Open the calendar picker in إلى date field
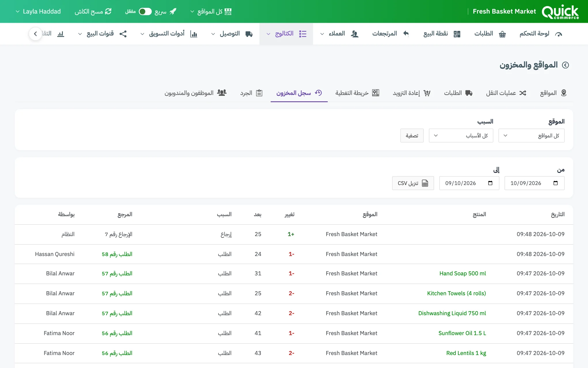The height and width of the screenshot is (368, 588). coord(490,183)
